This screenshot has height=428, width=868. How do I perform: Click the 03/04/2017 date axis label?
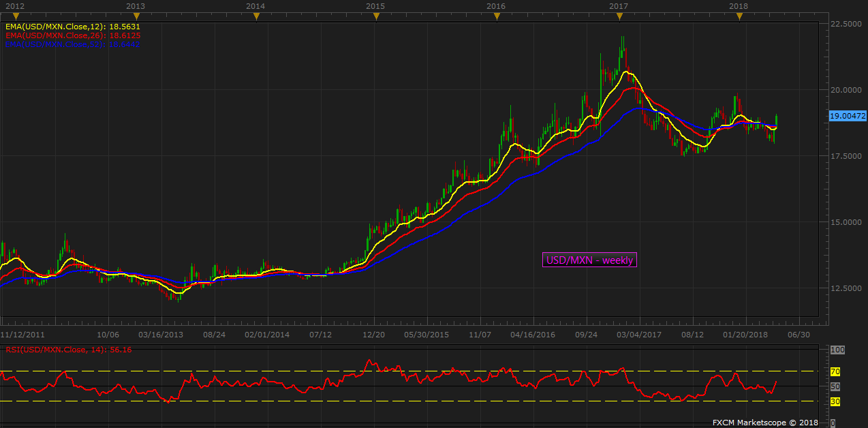tap(640, 335)
